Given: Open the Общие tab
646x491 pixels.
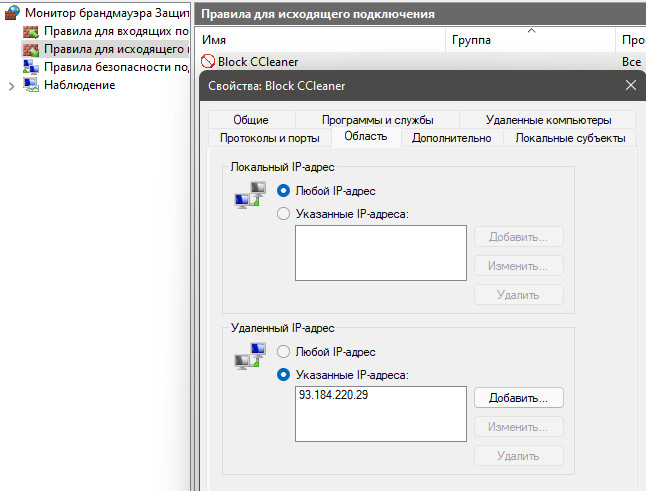Looking at the screenshot, I should click(251, 120).
